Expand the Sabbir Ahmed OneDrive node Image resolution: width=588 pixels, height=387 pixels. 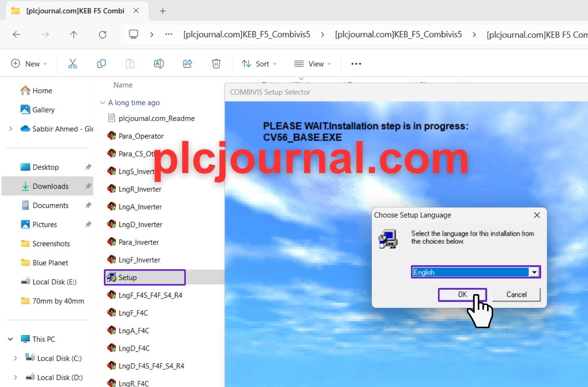point(10,129)
